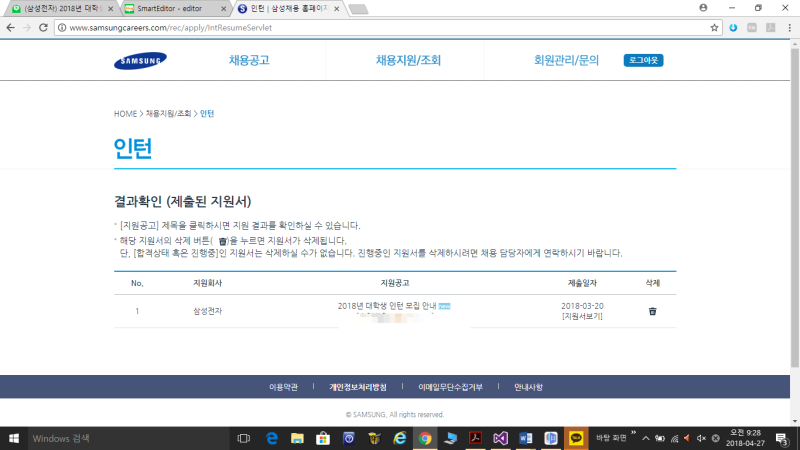Image resolution: width=800 pixels, height=450 pixels.
Task: Bookmark this page with star icon
Action: tap(714, 28)
